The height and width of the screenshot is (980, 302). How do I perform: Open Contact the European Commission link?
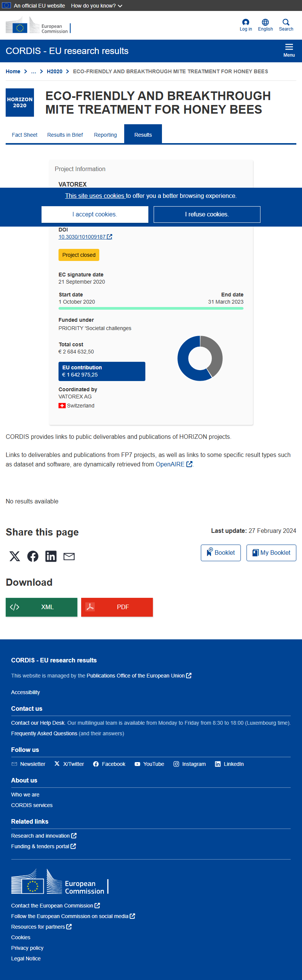point(55,906)
